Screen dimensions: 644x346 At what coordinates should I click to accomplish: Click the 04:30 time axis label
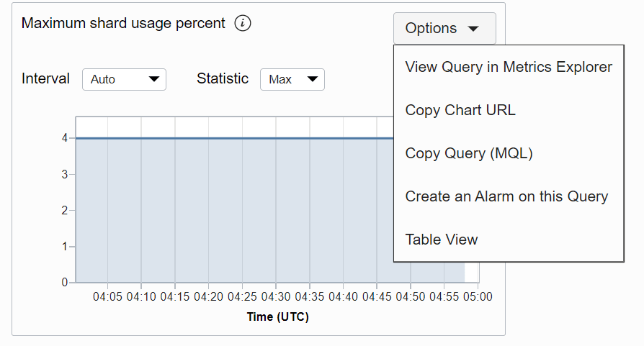click(276, 296)
